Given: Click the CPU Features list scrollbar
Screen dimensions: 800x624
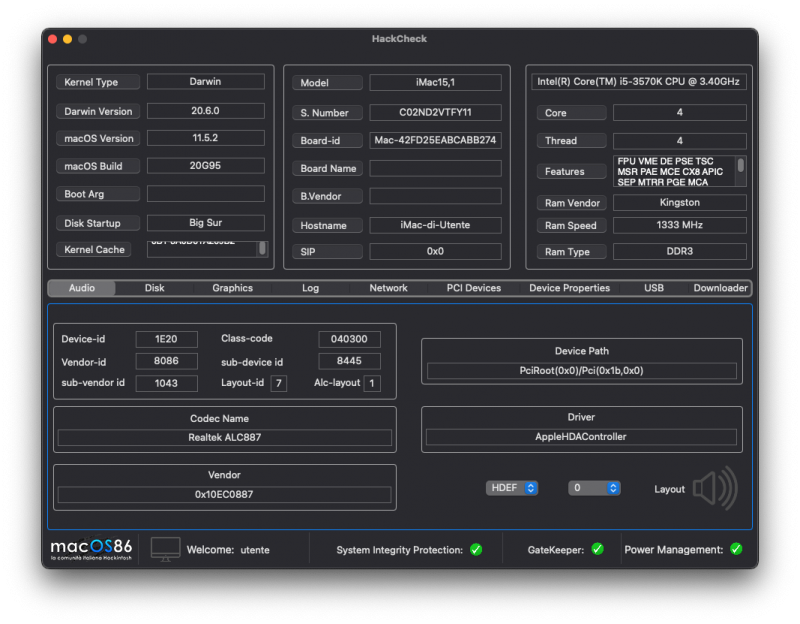Looking at the screenshot, I should [x=741, y=166].
